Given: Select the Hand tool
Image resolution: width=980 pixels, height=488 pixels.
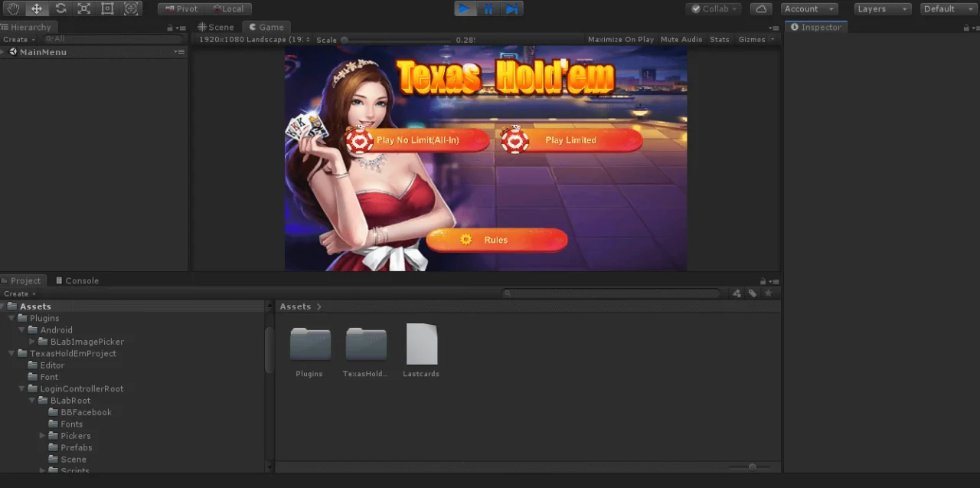Looking at the screenshot, I should coord(13,8).
